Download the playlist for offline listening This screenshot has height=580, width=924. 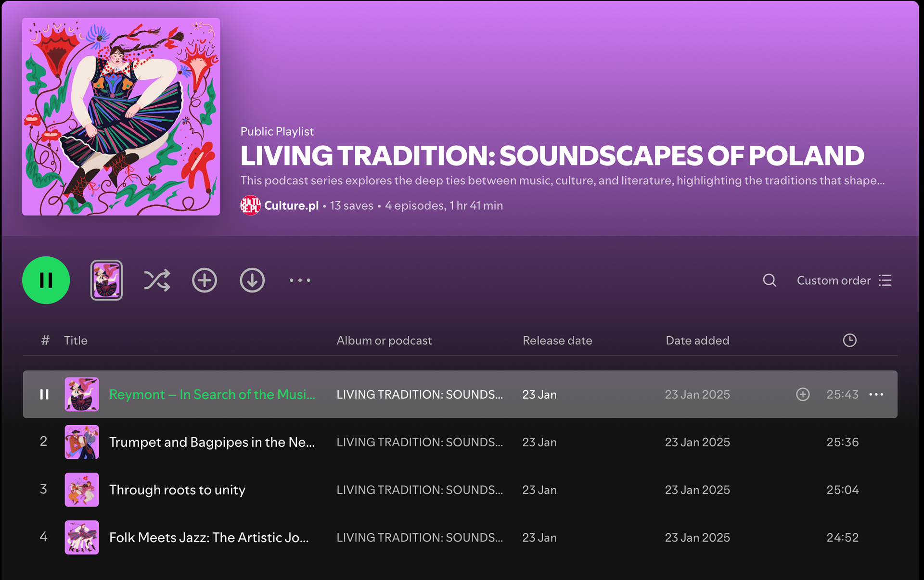[252, 280]
